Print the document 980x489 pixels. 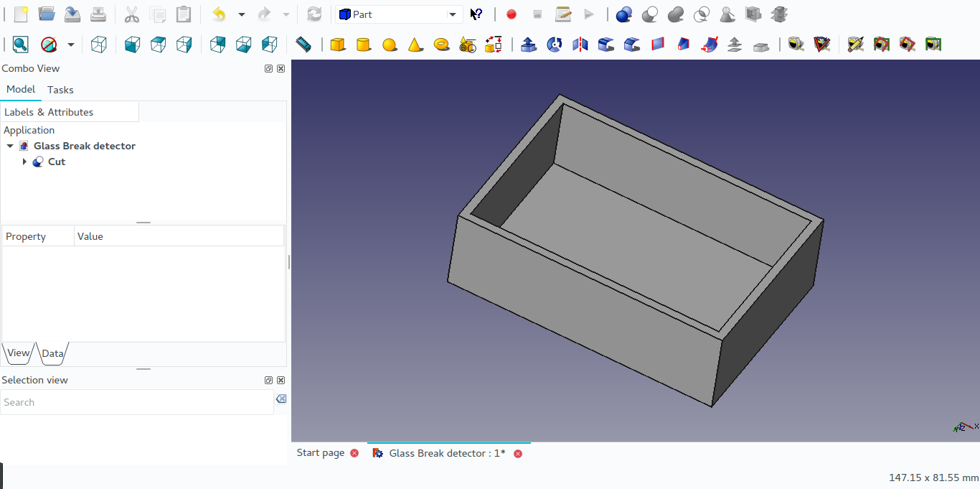point(98,14)
